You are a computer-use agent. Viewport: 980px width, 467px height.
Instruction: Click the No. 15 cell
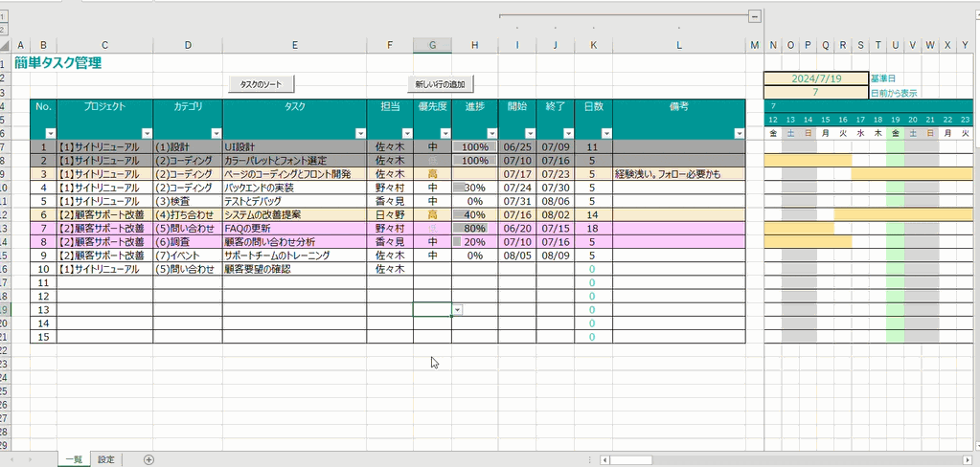[x=43, y=337]
